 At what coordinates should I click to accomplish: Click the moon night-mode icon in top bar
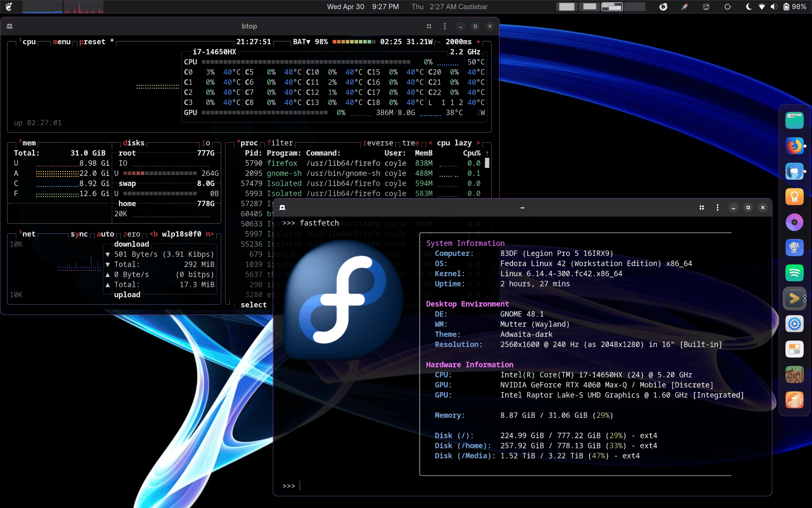click(749, 7)
